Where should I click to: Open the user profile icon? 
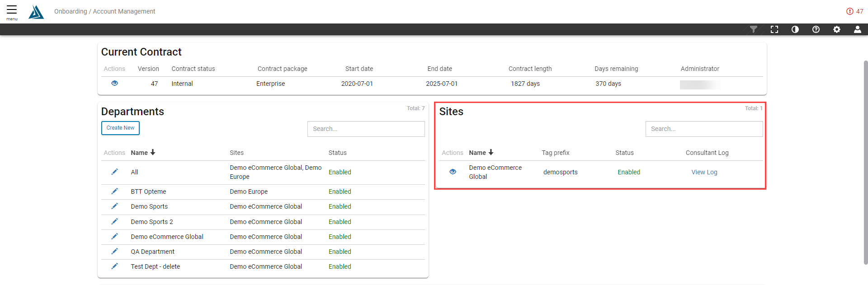(857, 29)
